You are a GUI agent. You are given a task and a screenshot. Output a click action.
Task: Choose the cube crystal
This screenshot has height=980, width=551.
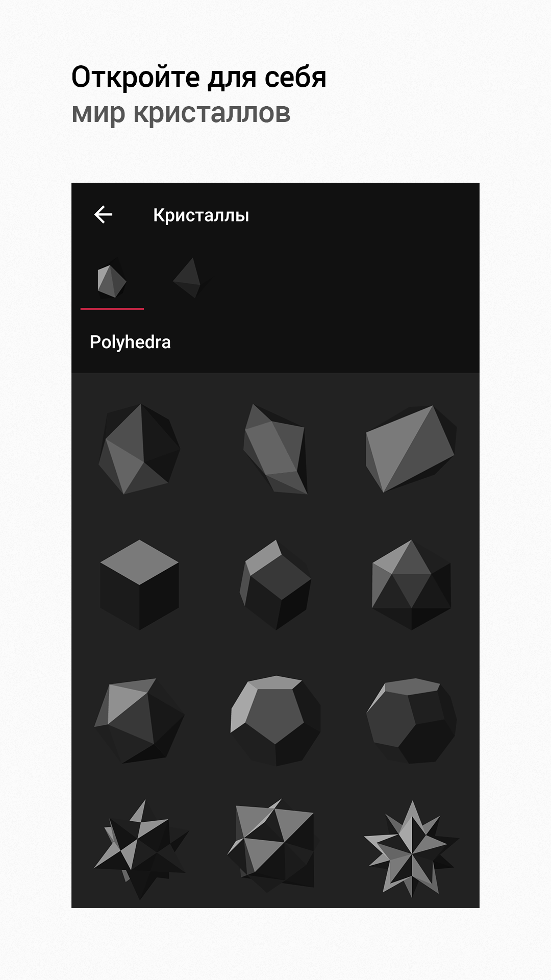click(139, 585)
